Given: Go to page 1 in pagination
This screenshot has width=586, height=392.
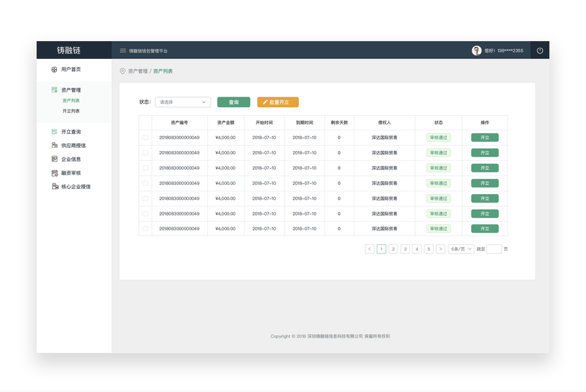Looking at the screenshot, I should 381,249.
